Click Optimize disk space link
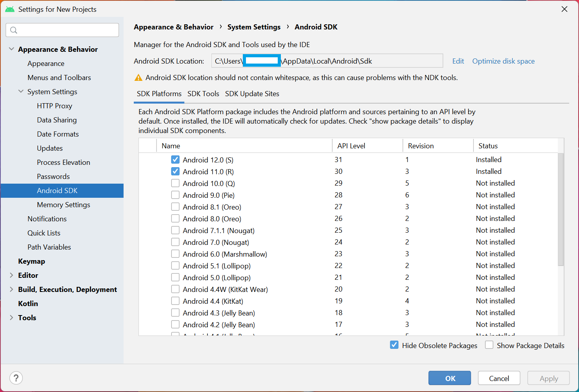This screenshot has width=579, height=392. (503, 61)
